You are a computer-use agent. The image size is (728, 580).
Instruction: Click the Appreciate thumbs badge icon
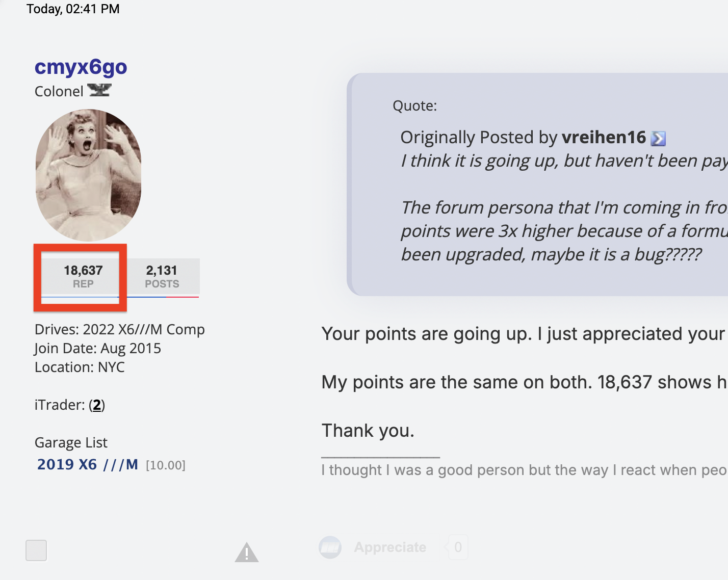[x=330, y=547]
